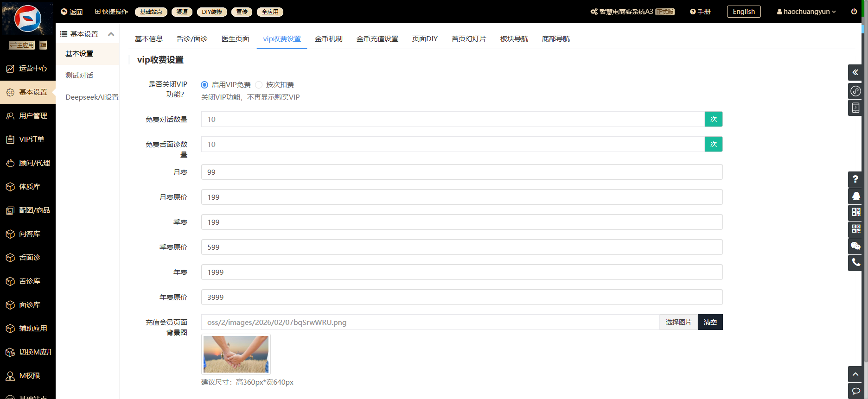Click the 基础站点 pill button

pyautogui.click(x=151, y=12)
